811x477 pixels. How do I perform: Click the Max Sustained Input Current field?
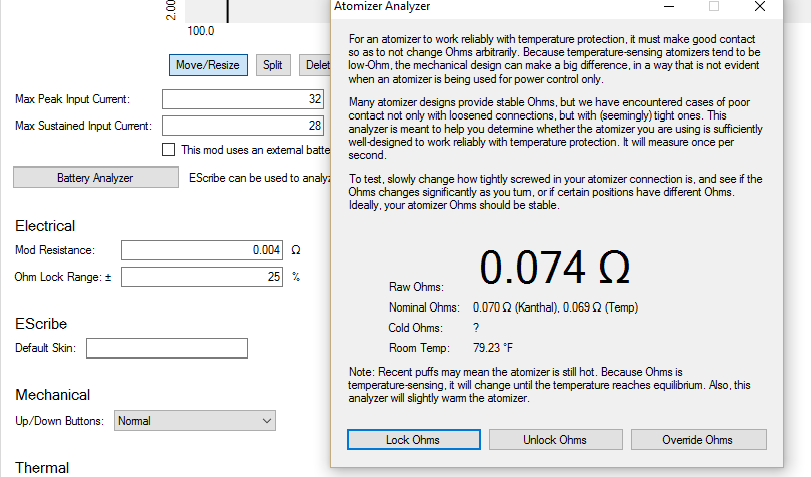coord(245,126)
